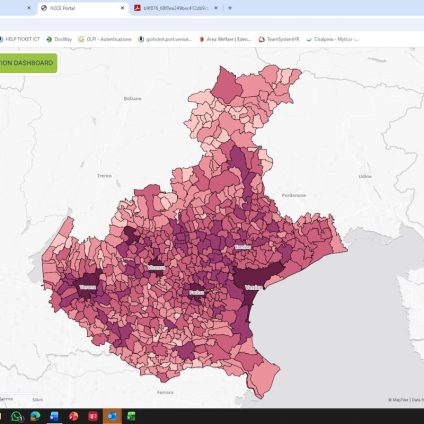Select the Verona label on the map
The width and height of the screenshot is (424, 424).
(x=88, y=287)
